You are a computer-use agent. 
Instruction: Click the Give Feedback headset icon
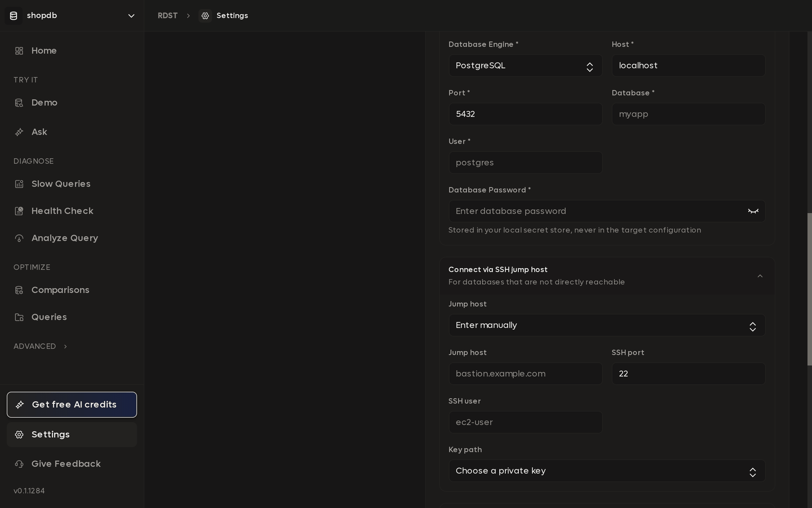tap(19, 464)
